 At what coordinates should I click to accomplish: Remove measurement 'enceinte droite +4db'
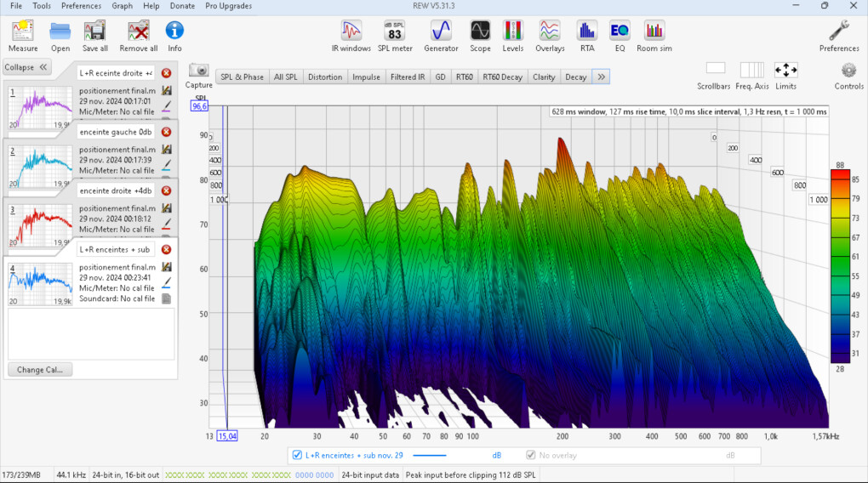click(x=166, y=190)
